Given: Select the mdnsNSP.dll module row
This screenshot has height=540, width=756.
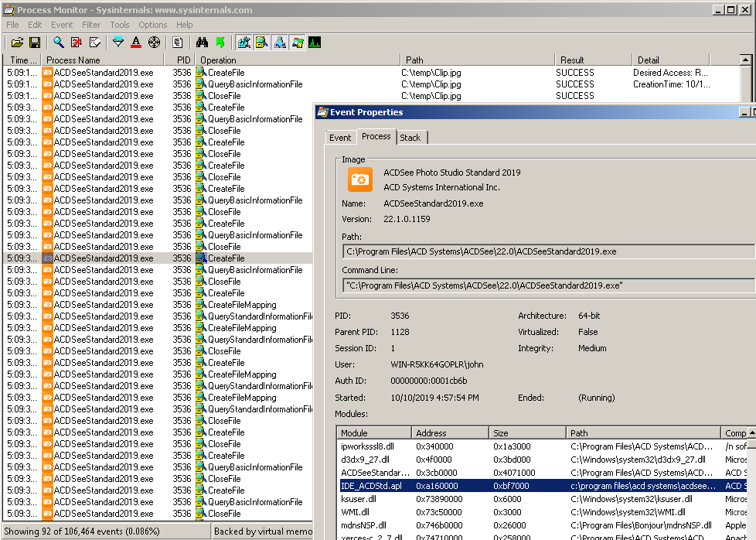Looking at the screenshot, I should [543, 525].
